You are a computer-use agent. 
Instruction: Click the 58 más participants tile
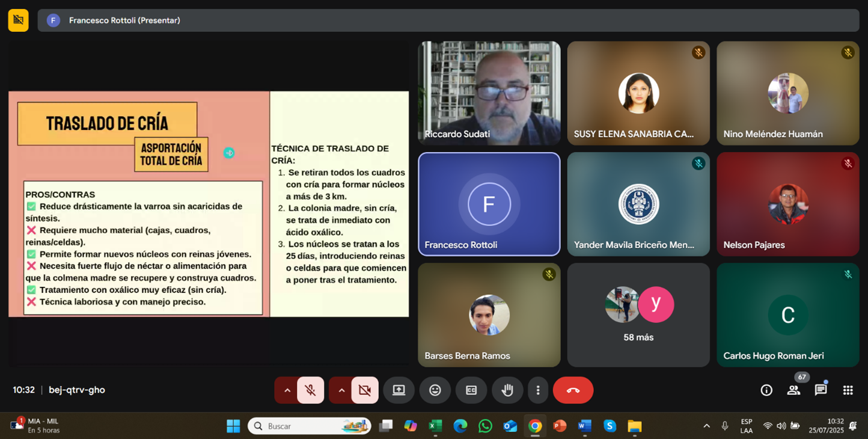tap(638, 315)
